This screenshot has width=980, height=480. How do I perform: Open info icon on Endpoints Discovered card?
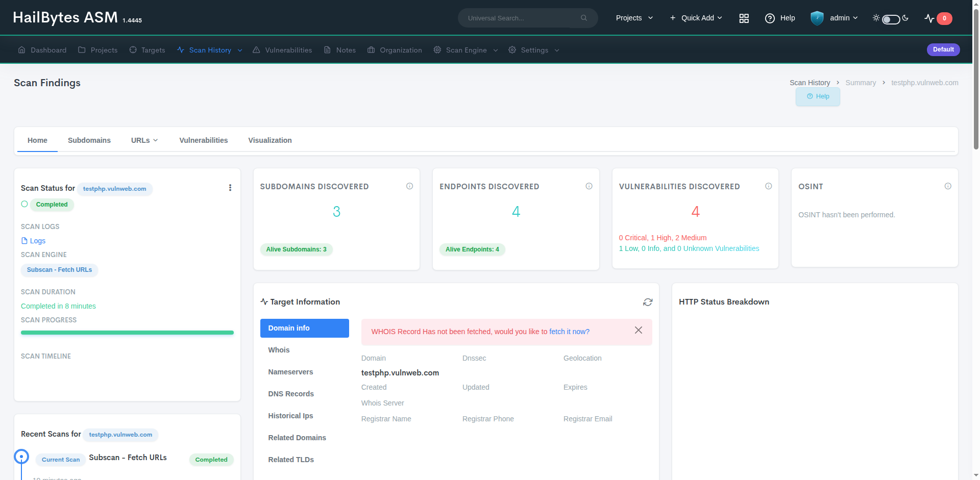pos(589,186)
